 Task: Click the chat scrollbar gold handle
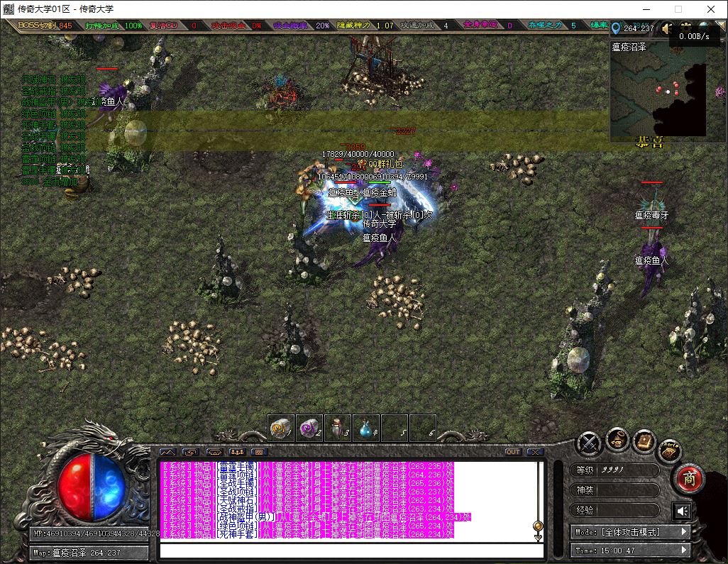click(538, 526)
